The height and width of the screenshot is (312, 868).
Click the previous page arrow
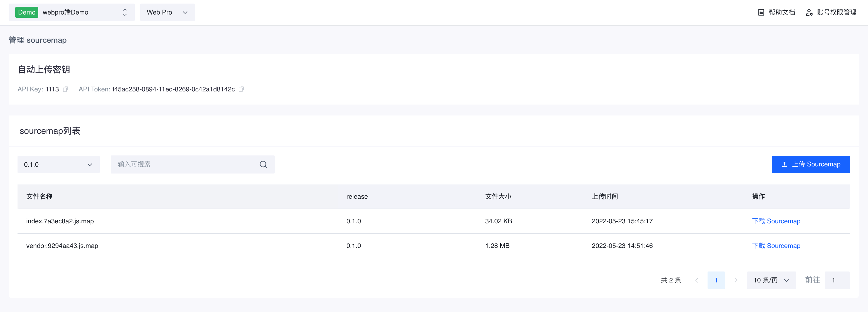click(697, 280)
